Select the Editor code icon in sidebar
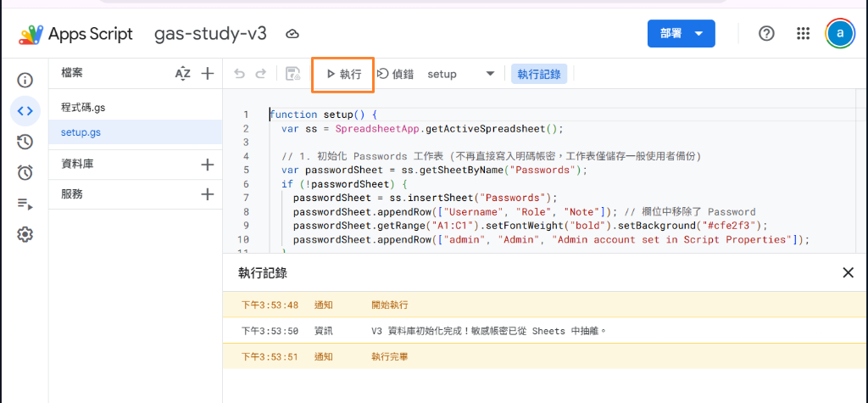 pos(25,111)
